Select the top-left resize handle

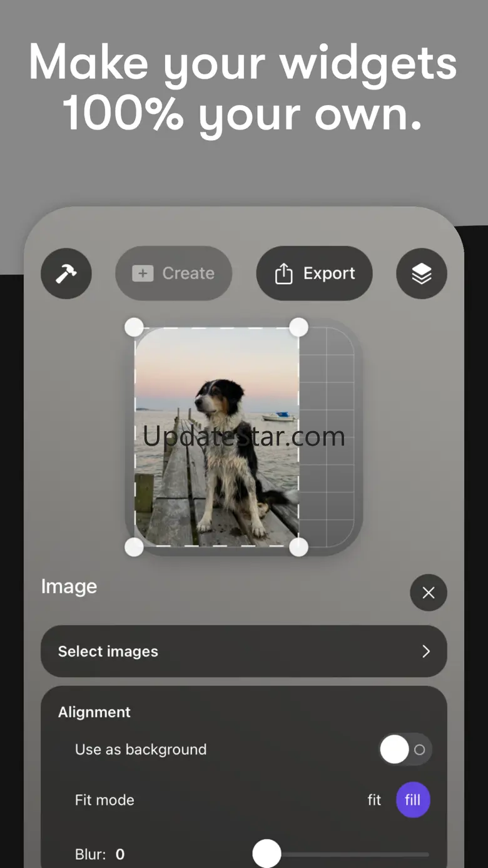click(x=135, y=327)
